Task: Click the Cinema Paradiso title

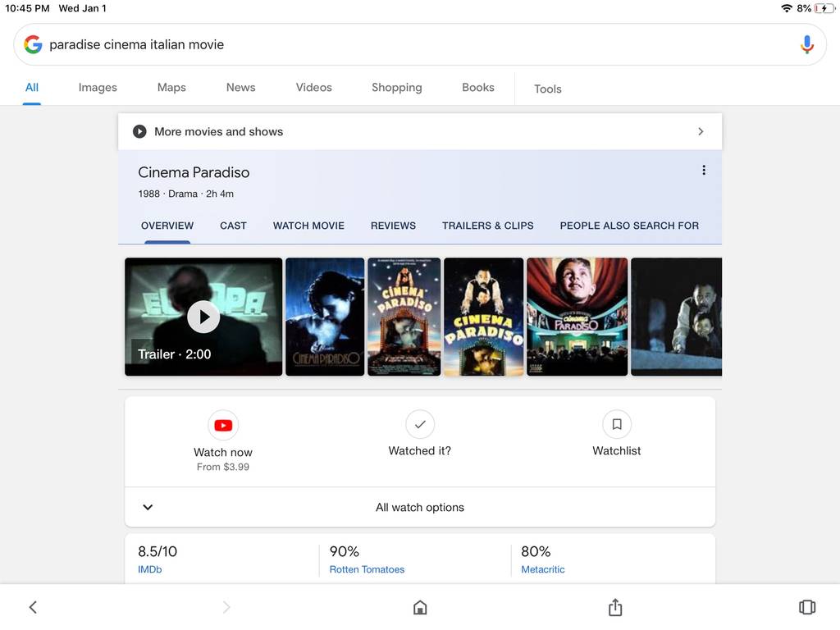Action: click(194, 172)
